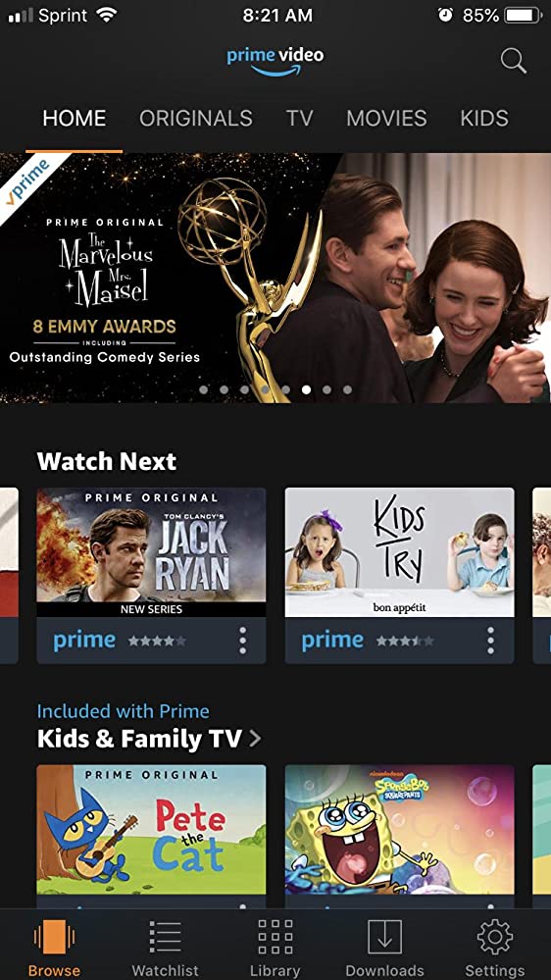Tap the Prime Video logo

275,62
